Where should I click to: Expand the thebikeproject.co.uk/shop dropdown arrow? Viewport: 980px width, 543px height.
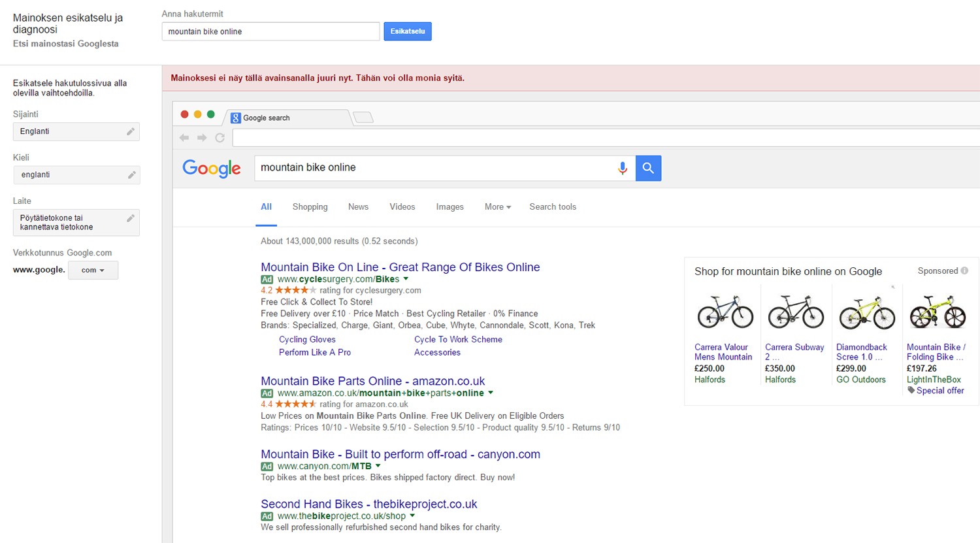(x=412, y=516)
